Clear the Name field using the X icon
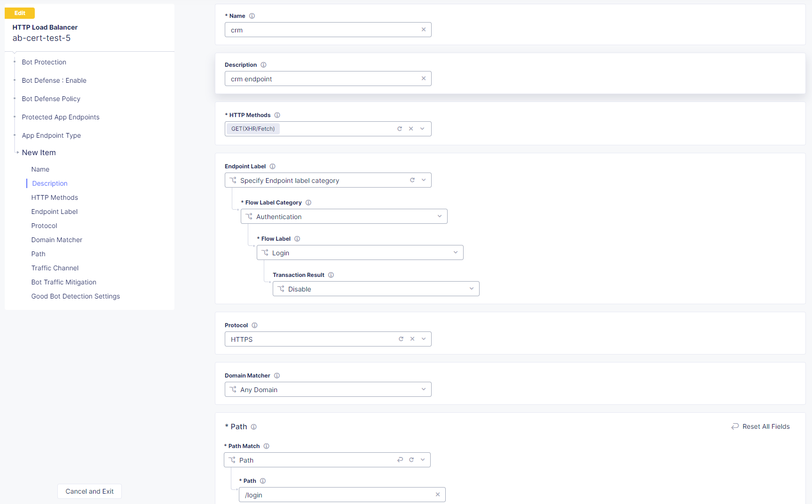The height and width of the screenshot is (504, 812). click(423, 30)
